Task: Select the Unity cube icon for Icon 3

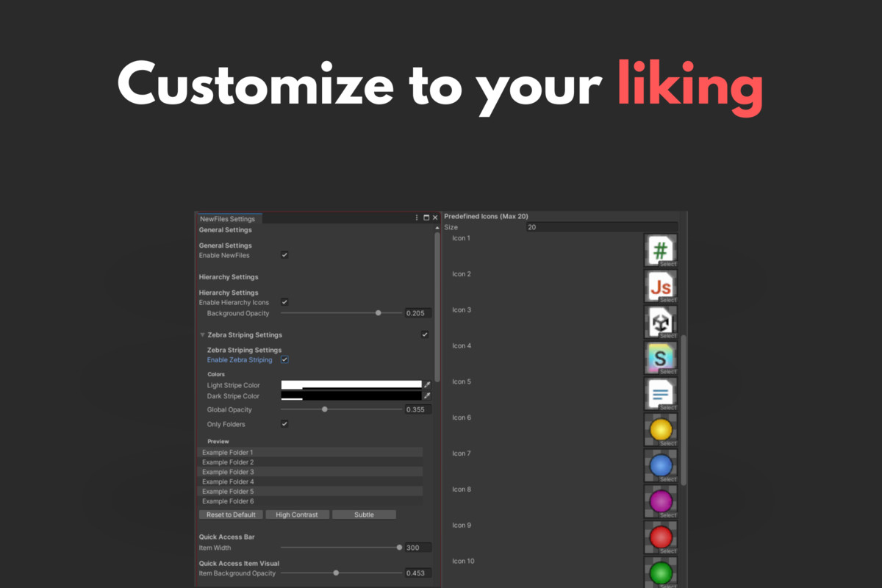Action: click(x=661, y=323)
